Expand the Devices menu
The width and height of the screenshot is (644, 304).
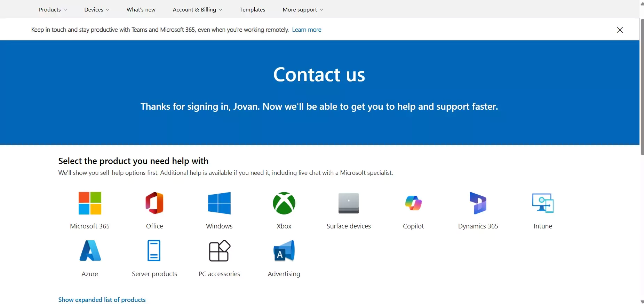coord(97,10)
